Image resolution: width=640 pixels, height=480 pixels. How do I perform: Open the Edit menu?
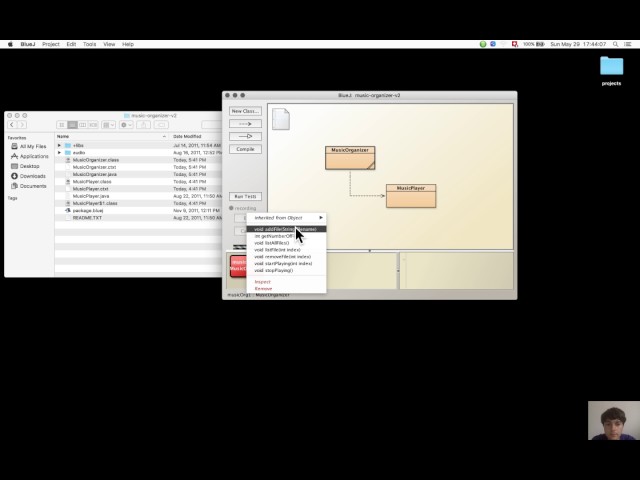[x=71, y=44]
